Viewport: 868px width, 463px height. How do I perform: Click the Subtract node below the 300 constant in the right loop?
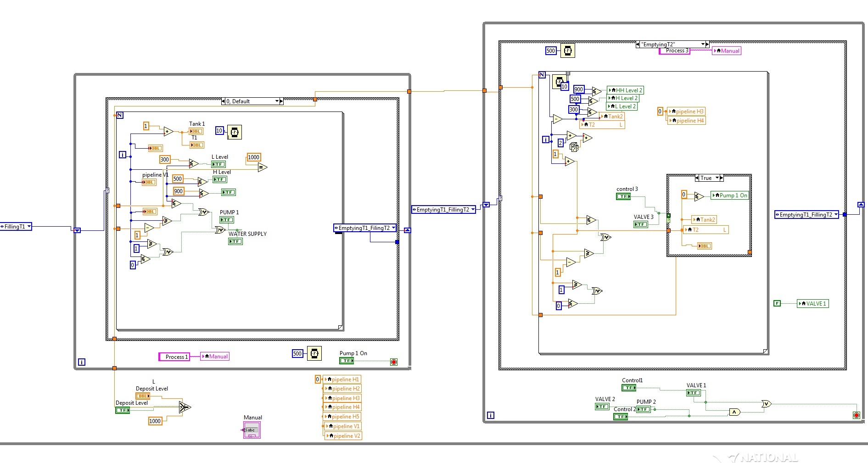(558, 119)
